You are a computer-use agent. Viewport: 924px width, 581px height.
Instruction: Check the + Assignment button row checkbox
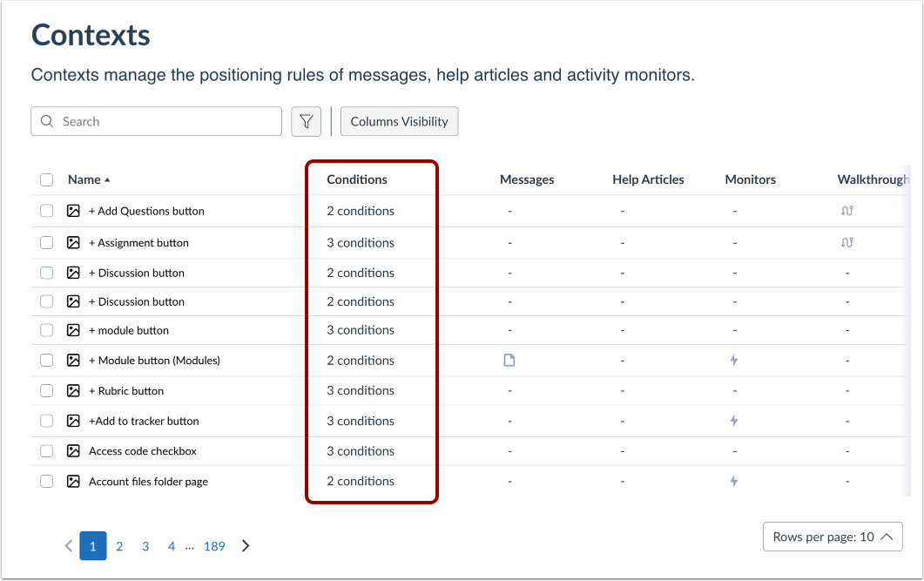[46, 243]
